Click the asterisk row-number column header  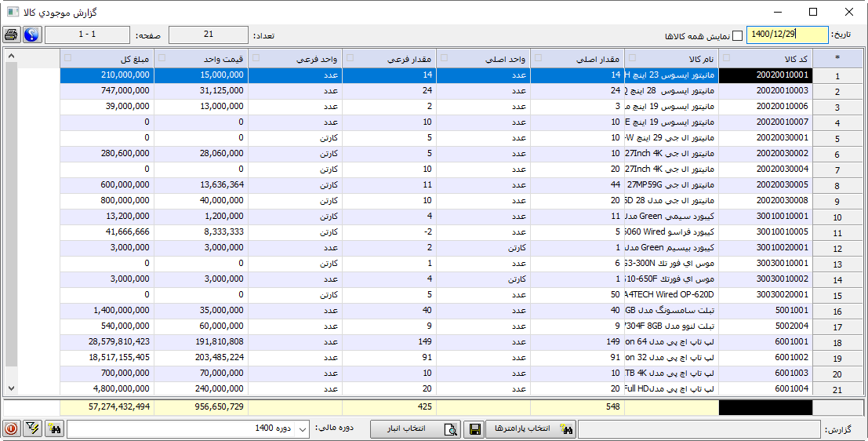click(x=837, y=58)
